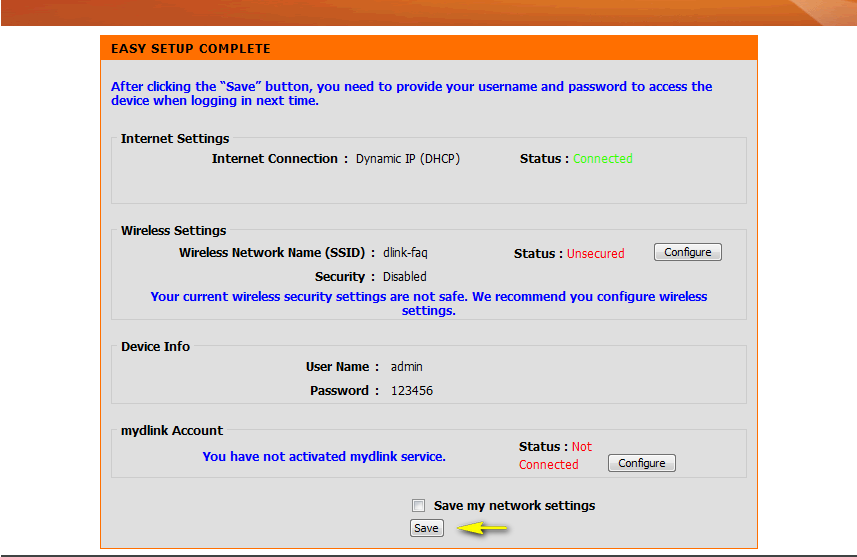Image resolution: width=857 pixels, height=557 pixels.
Task: Open Configure for Wireless Settings
Action: (687, 252)
